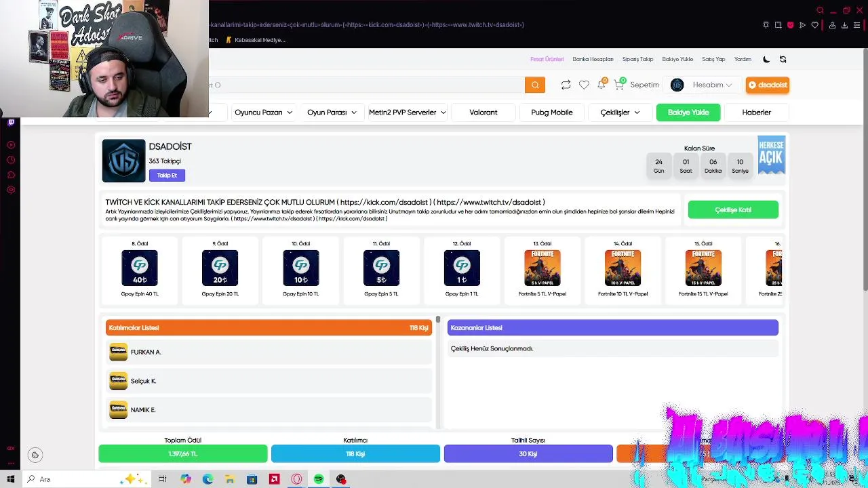Open the Valorant menu item
The height and width of the screenshot is (488, 868).
point(484,113)
